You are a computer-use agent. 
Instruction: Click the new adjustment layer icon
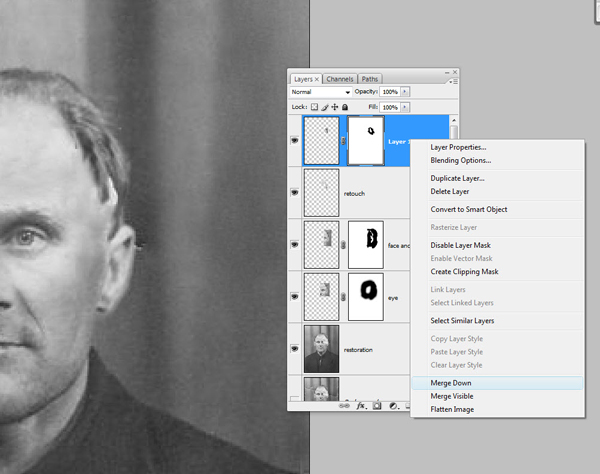coord(392,406)
